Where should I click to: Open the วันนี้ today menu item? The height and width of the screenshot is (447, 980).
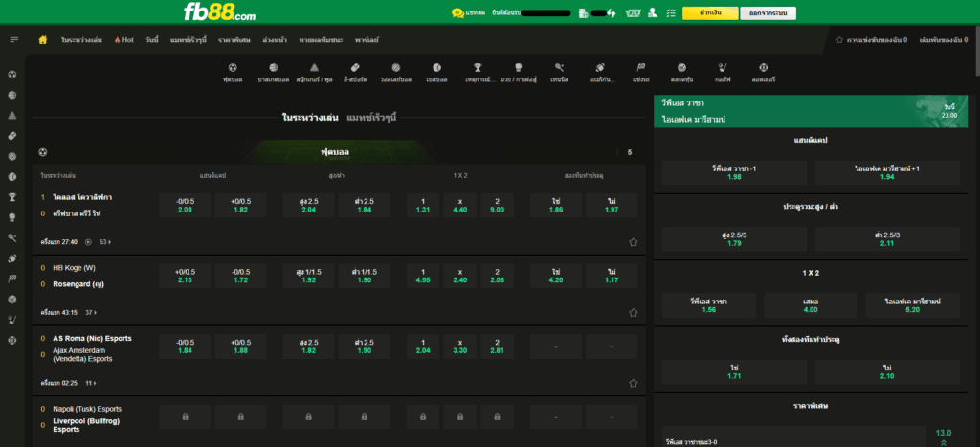(x=152, y=40)
